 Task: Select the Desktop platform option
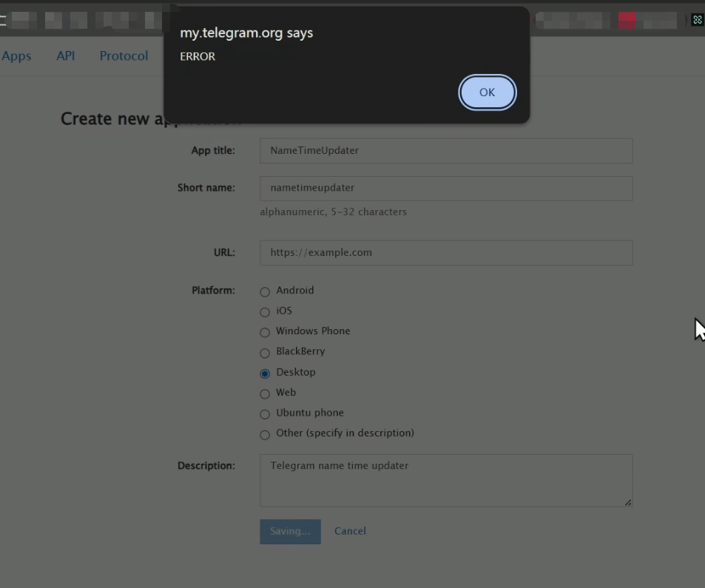[265, 373]
